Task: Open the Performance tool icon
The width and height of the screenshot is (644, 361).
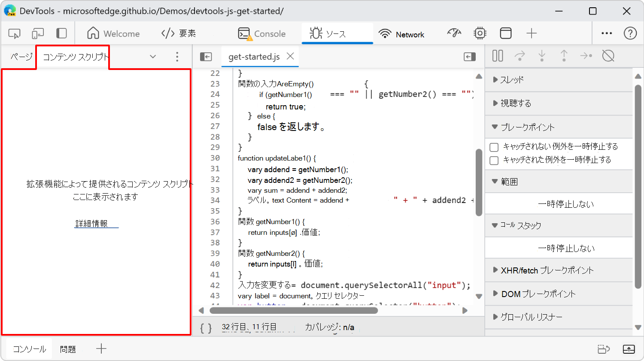Action: pos(454,33)
